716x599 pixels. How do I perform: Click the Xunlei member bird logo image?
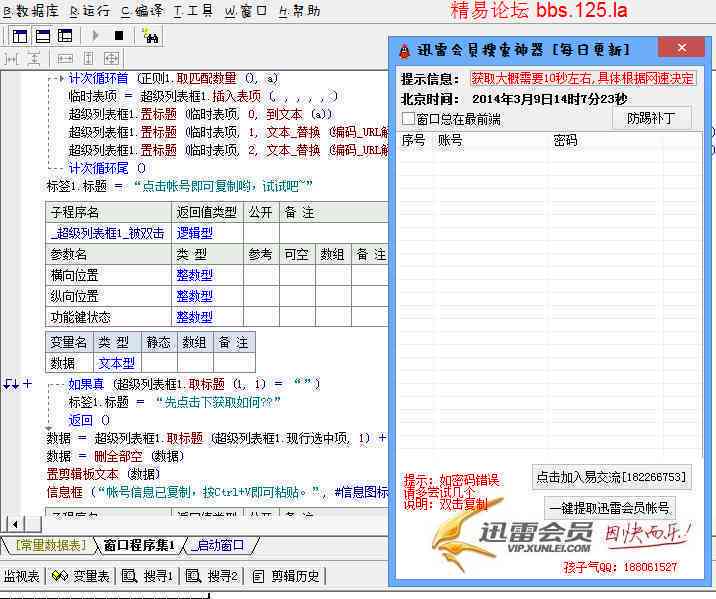[x=468, y=534]
